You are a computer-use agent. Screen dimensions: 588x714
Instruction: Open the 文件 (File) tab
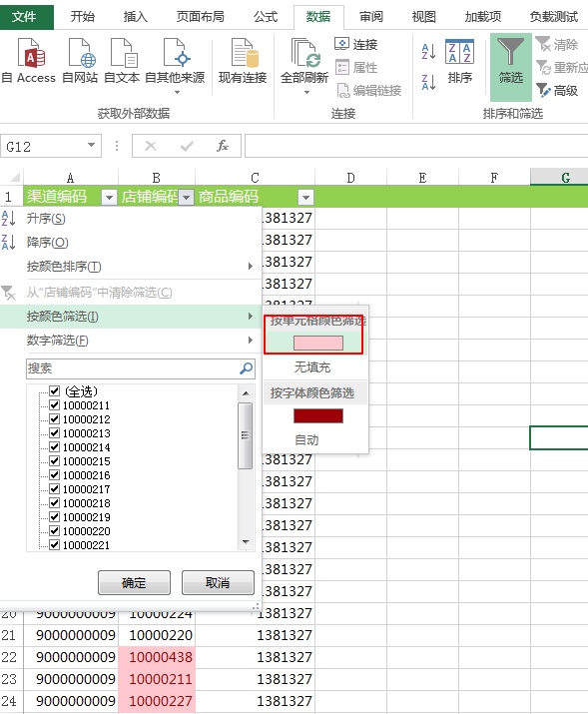point(25,17)
